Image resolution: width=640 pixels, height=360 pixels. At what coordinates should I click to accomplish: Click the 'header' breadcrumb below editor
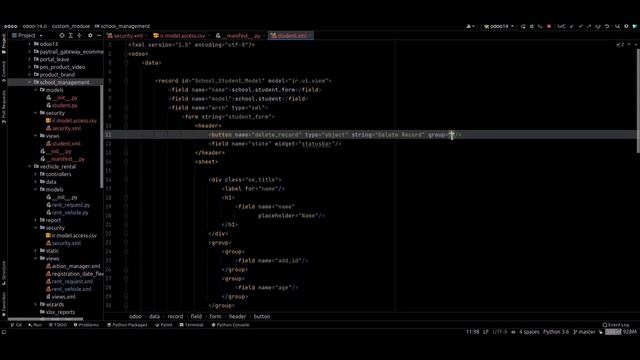tap(237, 316)
